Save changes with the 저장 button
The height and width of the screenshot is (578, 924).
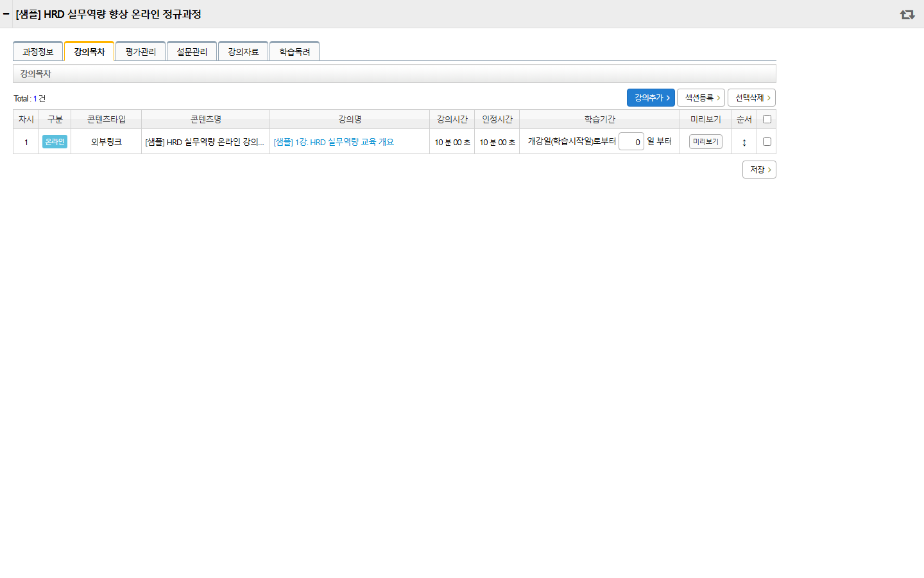(759, 170)
